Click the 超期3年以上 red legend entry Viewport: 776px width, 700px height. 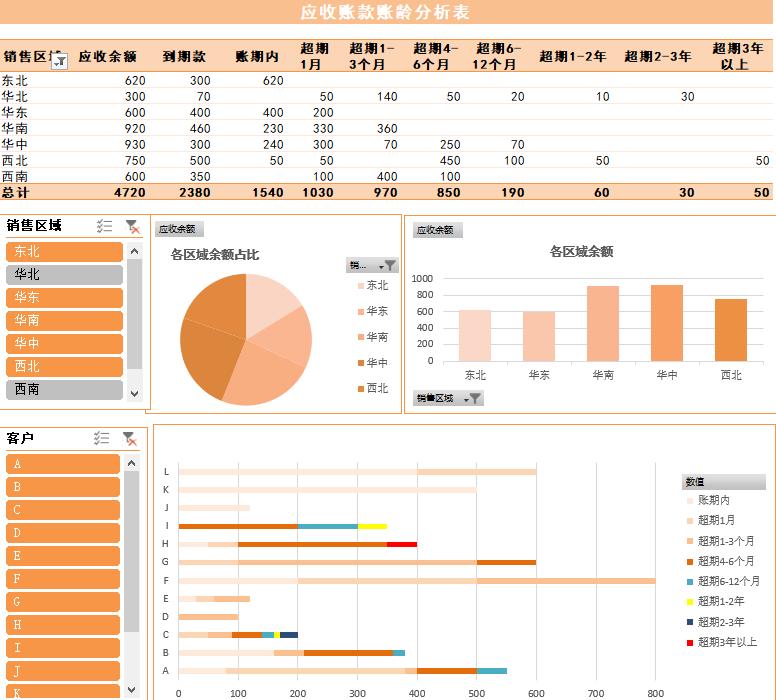[722, 643]
